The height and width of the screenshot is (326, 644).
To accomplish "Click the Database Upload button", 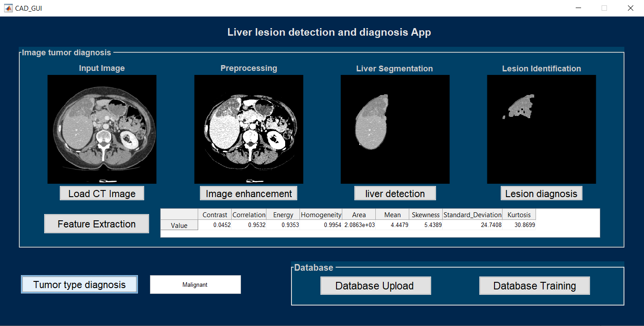I will [375, 285].
